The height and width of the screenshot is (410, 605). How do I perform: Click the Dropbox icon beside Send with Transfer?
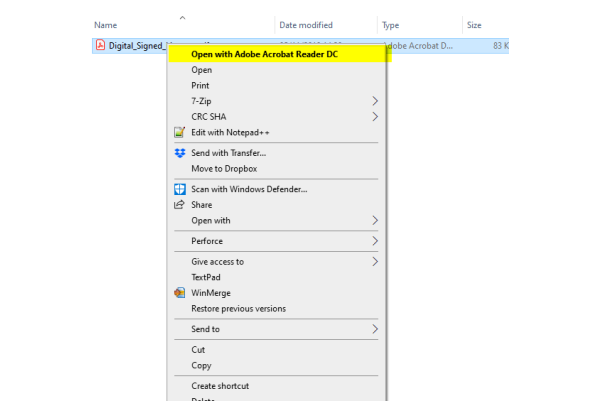point(180,153)
